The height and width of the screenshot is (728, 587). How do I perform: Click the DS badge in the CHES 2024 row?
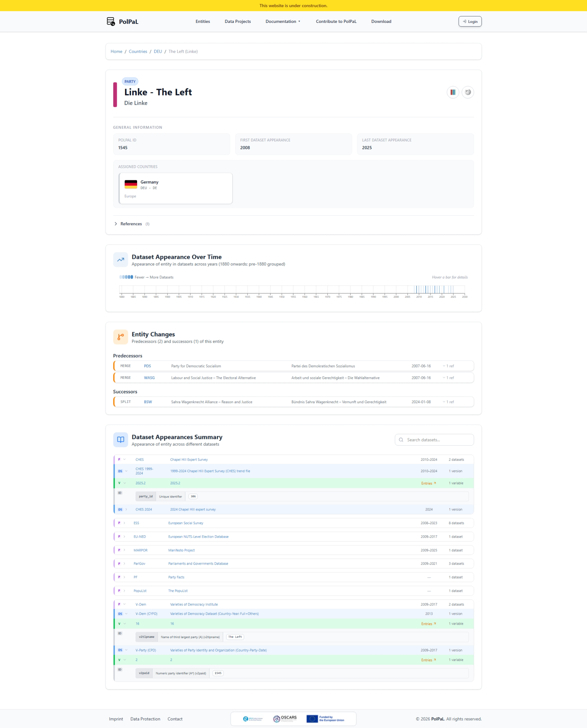120,509
